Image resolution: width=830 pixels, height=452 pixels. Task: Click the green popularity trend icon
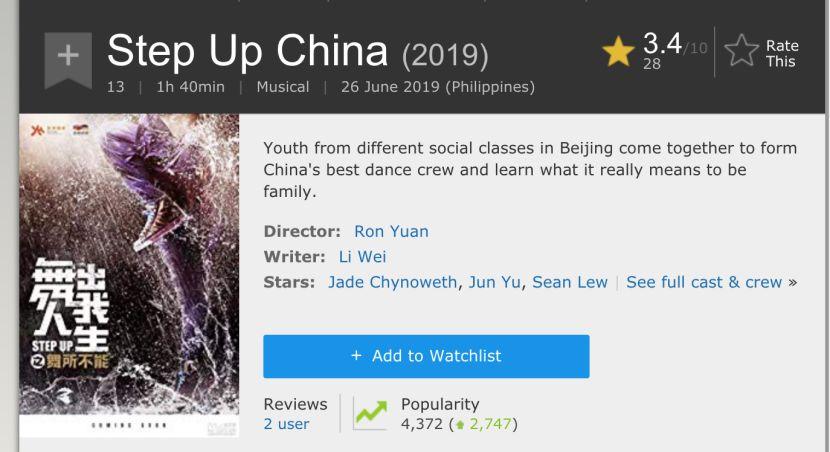coord(371,414)
